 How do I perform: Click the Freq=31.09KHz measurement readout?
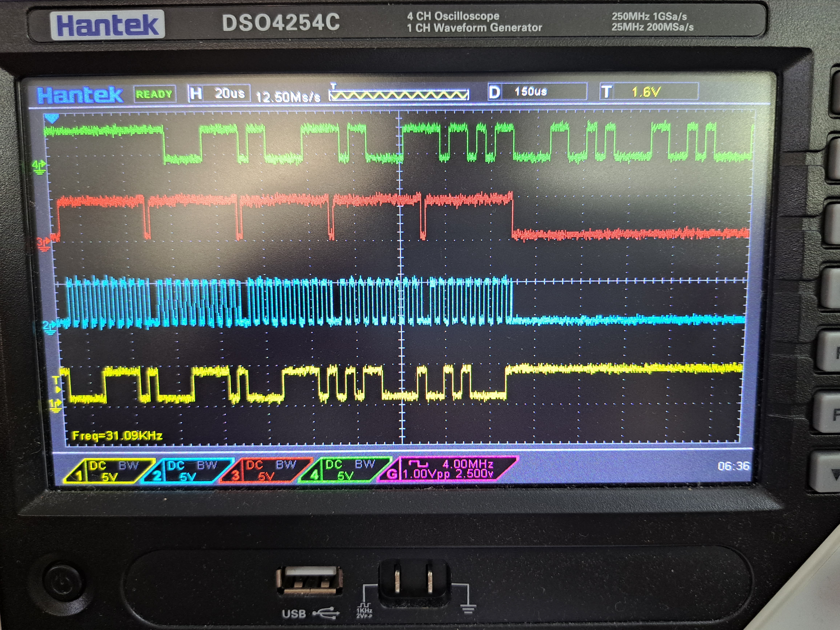point(117,435)
